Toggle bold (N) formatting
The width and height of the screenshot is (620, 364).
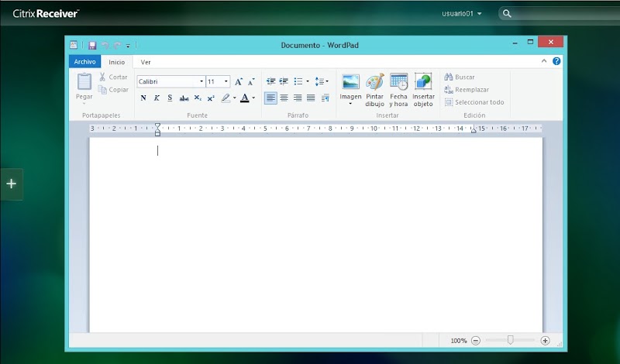143,98
